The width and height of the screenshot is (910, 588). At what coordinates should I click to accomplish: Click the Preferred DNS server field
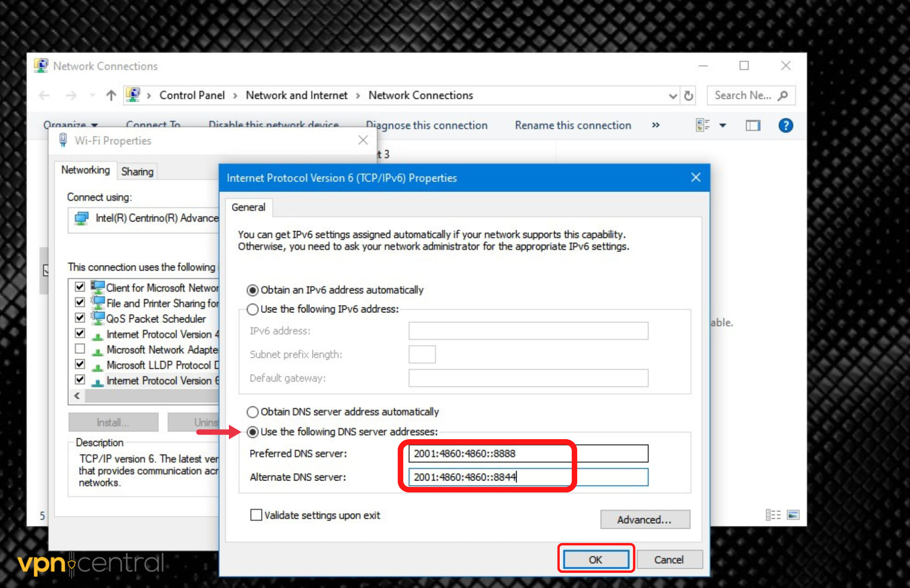[528, 453]
